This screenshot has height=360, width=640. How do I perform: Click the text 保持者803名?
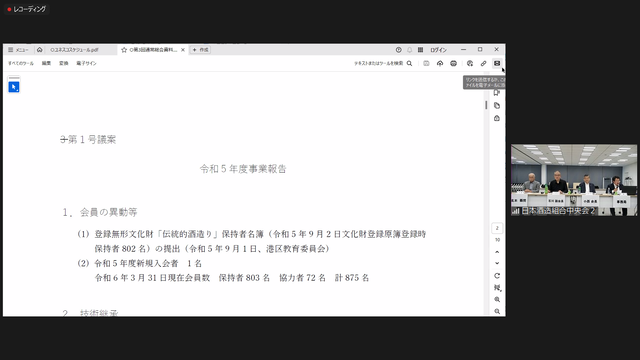pyautogui.click(x=244, y=278)
